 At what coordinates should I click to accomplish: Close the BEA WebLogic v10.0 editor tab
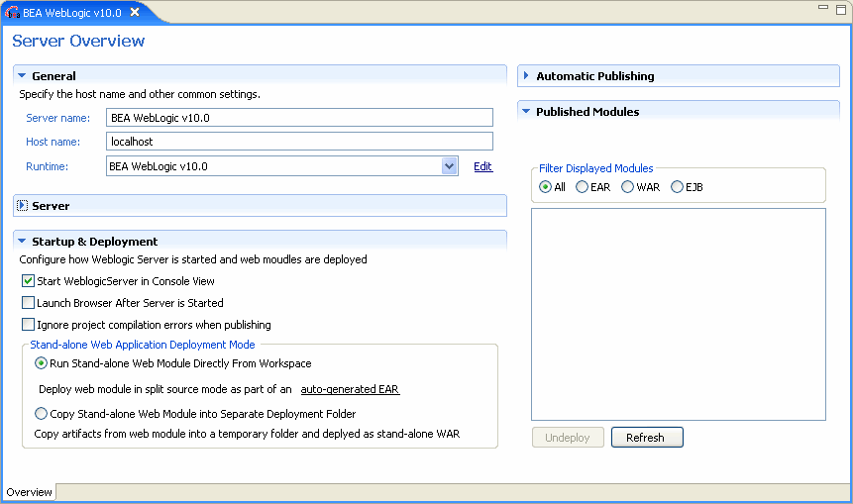click(x=135, y=12)
